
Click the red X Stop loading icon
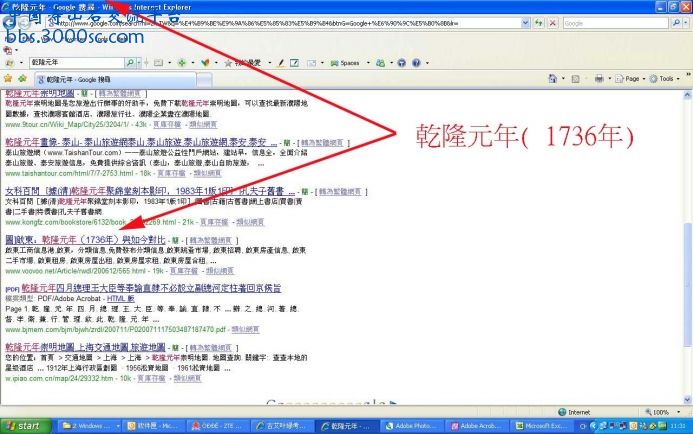pos(552,23)
